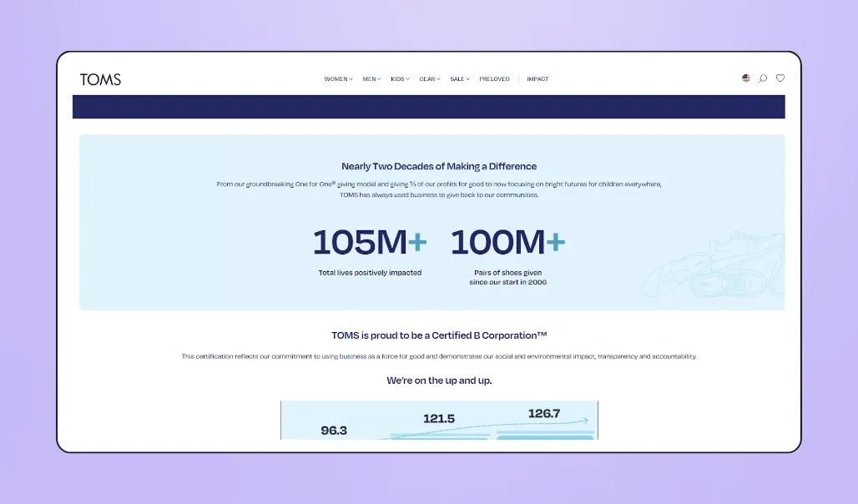
Task: Click the B Corp certification description paragraph
Action: (439, 356)
